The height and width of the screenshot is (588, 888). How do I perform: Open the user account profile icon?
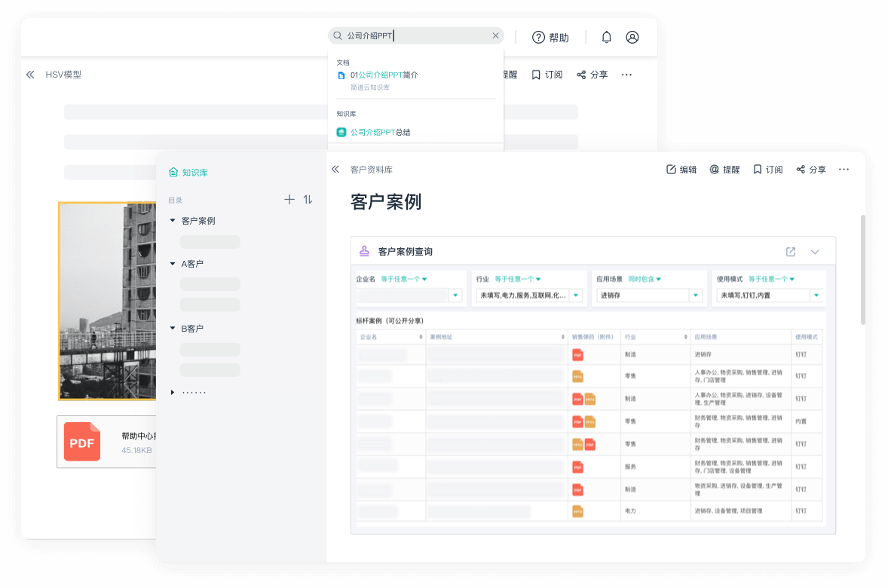click(x=632, y=37)
